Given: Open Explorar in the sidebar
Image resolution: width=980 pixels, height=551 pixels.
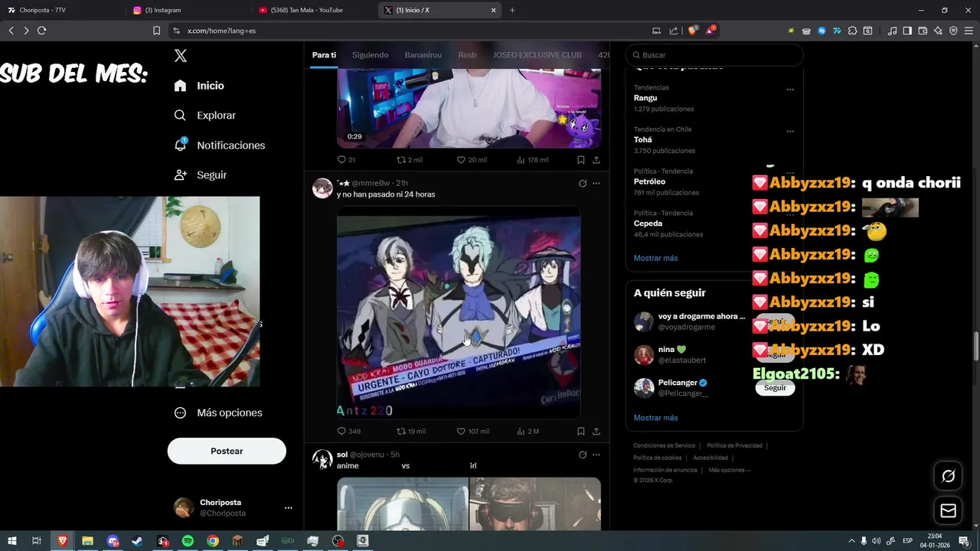Looking at the screenshot, I should [204, 116].
